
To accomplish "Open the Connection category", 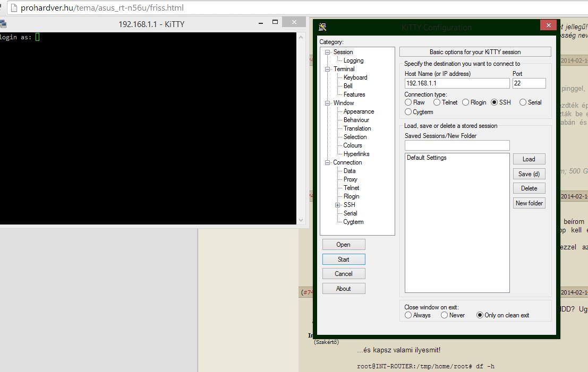I will pyautogui.click(x=347, y=162).
